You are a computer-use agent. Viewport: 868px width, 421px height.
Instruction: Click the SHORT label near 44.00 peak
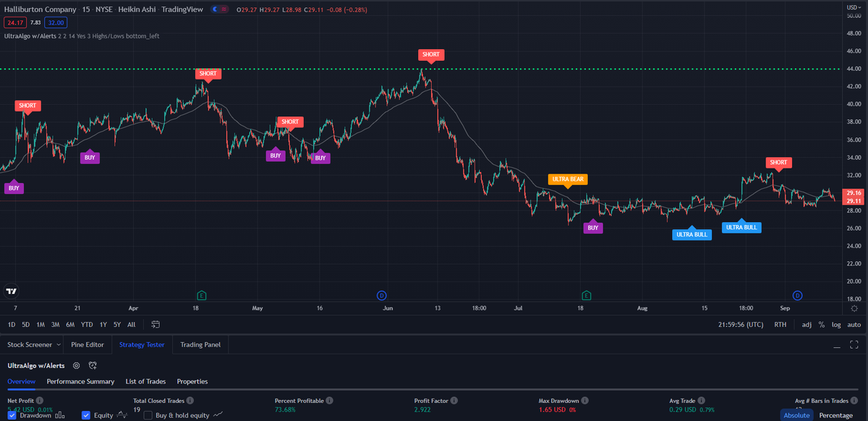(x=431, y=56)
